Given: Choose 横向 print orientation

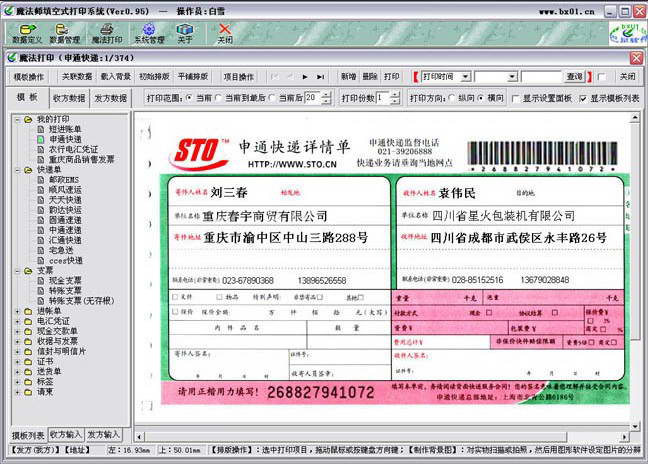Looking at the screenshot, I should [481, 98].
